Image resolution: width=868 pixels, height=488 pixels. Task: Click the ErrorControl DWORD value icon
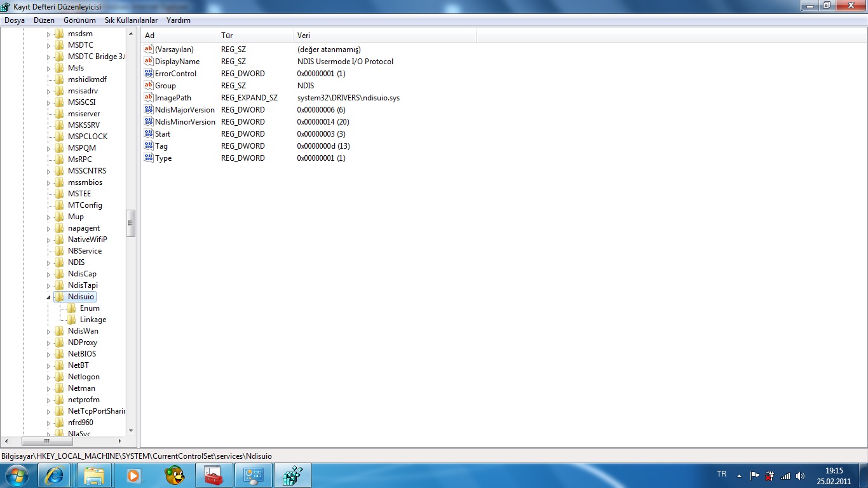pos(149,74)
